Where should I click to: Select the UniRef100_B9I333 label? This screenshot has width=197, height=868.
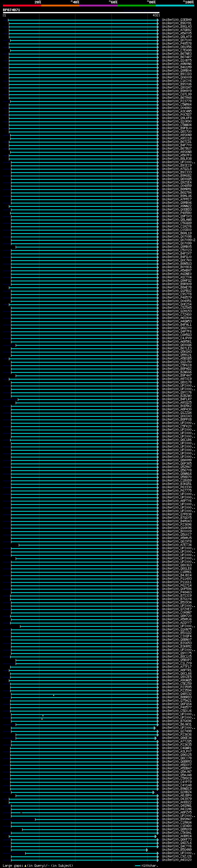[x=176, y=172]
